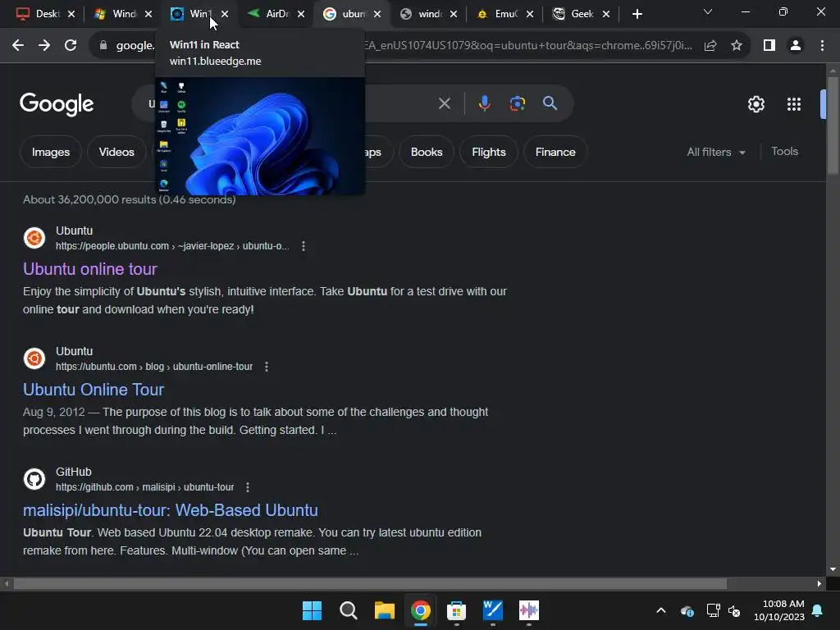Screen dimensions: 840x630
Task: Filter results by Videos
Action: point(116,152)
